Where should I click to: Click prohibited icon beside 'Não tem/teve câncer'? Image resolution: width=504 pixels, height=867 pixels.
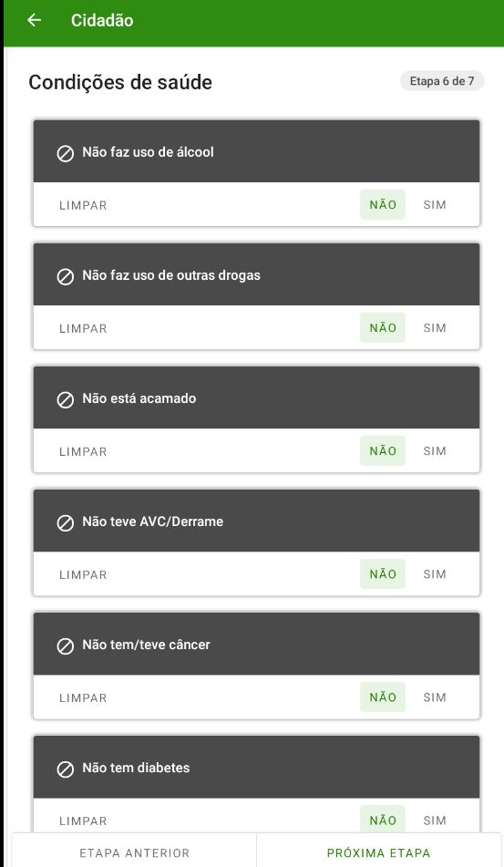point(66,645)
